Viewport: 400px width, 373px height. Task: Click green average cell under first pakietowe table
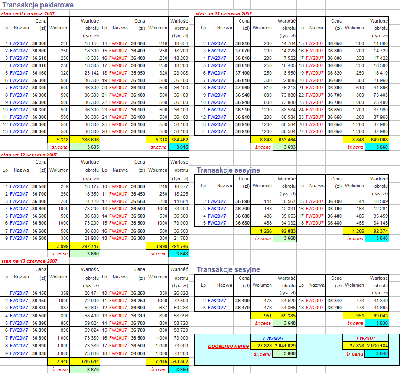pyautogui.click(x=85, y=147)
